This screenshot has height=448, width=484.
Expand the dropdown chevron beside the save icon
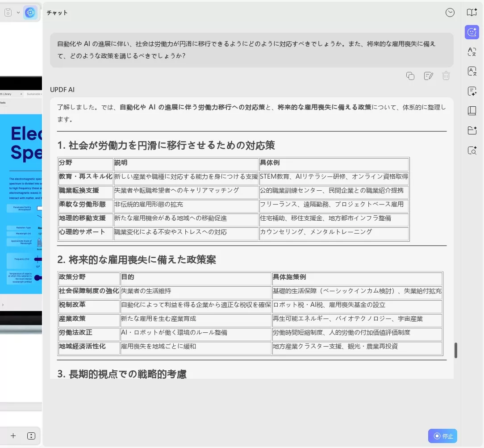point(18,13)
